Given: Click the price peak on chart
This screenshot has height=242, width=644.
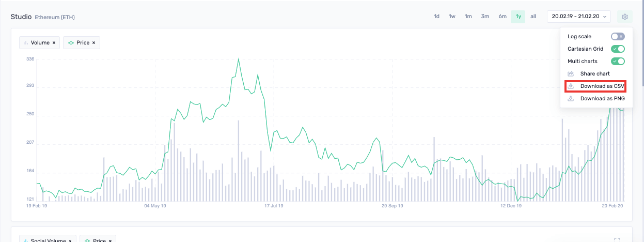Looking at the screenshot, I should [238, 59].
